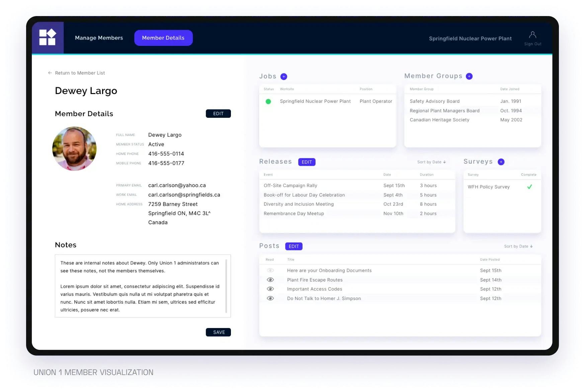The height and width of the screenshot is (392, 585).
Task: Open Sort by Date in the Posts panel
Action: click(518, 246)
